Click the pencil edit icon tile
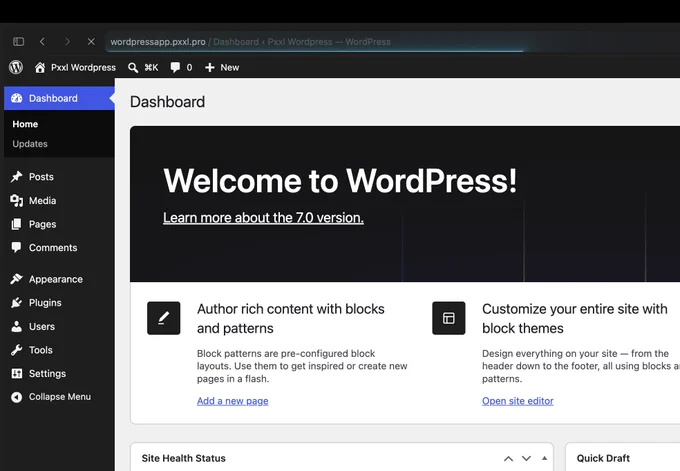Image resolution: width=680 pixels, height=471 pixels. [x=163, y=318]
